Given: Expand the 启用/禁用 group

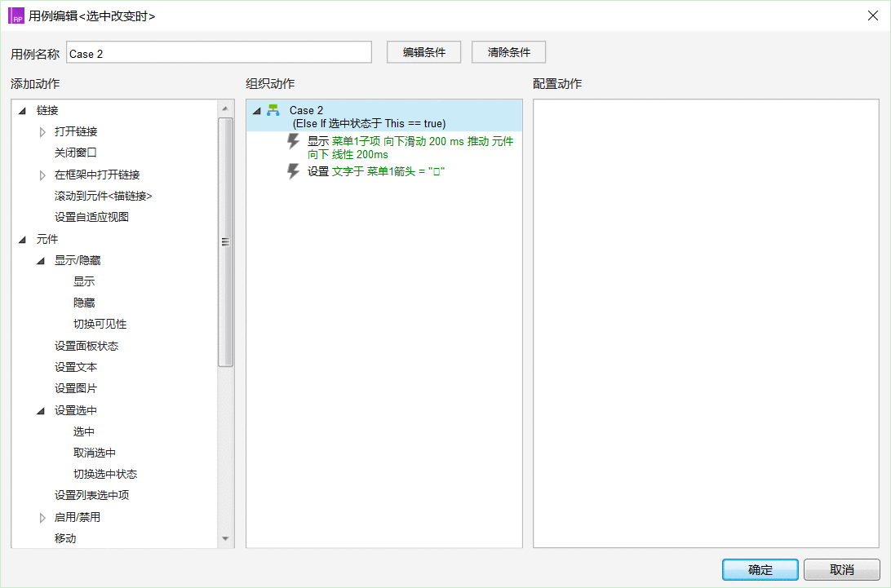Looking at the screenshot, I should point(42,518).
